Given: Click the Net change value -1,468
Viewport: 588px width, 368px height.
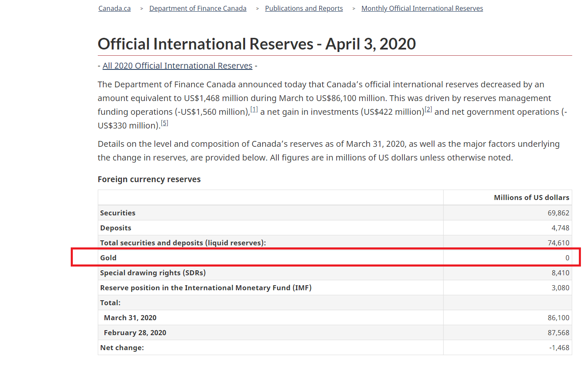Looking at the screenshot, I should click(x=559, y=348).
